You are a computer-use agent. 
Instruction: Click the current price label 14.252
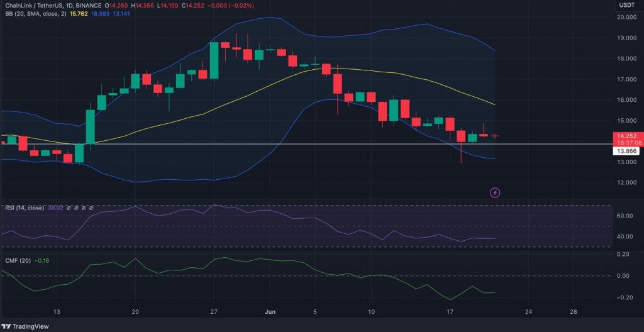click(627, 136)
